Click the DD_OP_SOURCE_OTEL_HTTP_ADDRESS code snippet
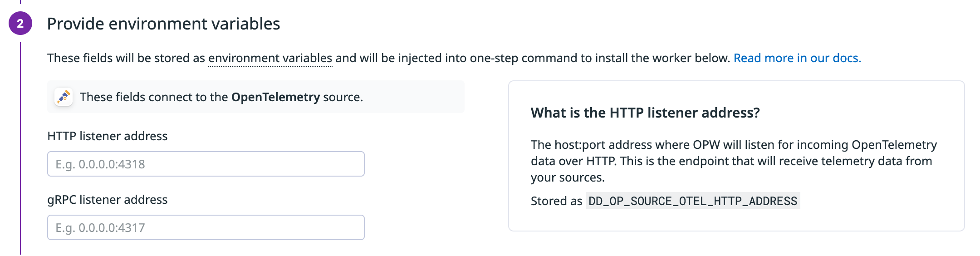 point(693,201)
